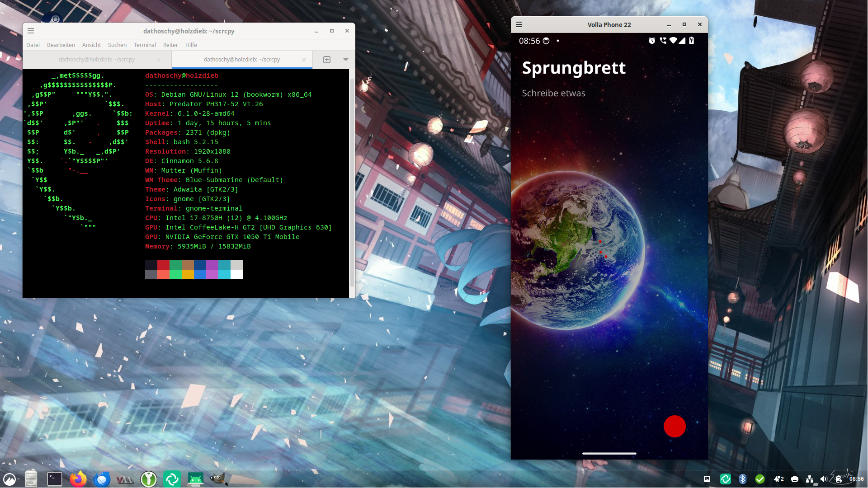Click the printer icon in the system tray
Screen dimensions: 868x488
794,479
